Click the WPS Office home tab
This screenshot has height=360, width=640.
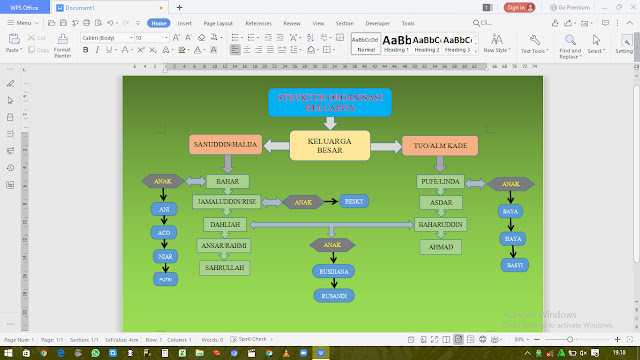24,7
